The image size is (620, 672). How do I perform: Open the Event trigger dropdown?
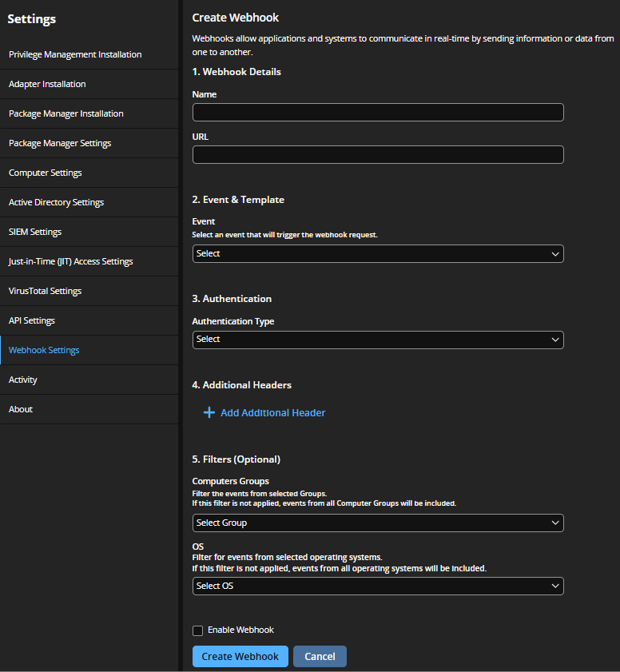click(x=377, y=253)
